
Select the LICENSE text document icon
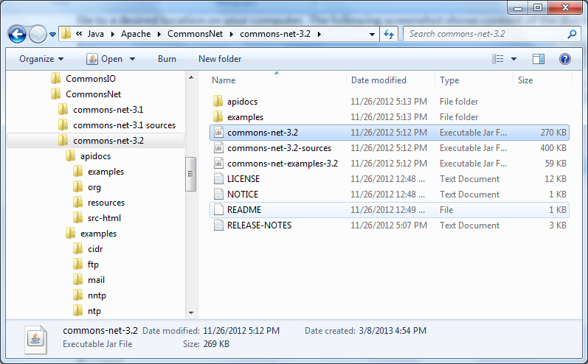pyautogui.click(x=218, y=179)
